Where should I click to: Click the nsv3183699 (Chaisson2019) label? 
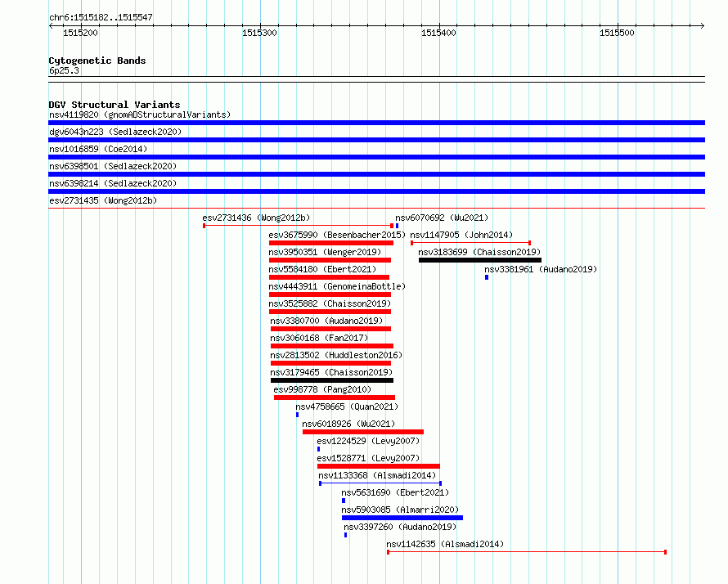[479, 252]
